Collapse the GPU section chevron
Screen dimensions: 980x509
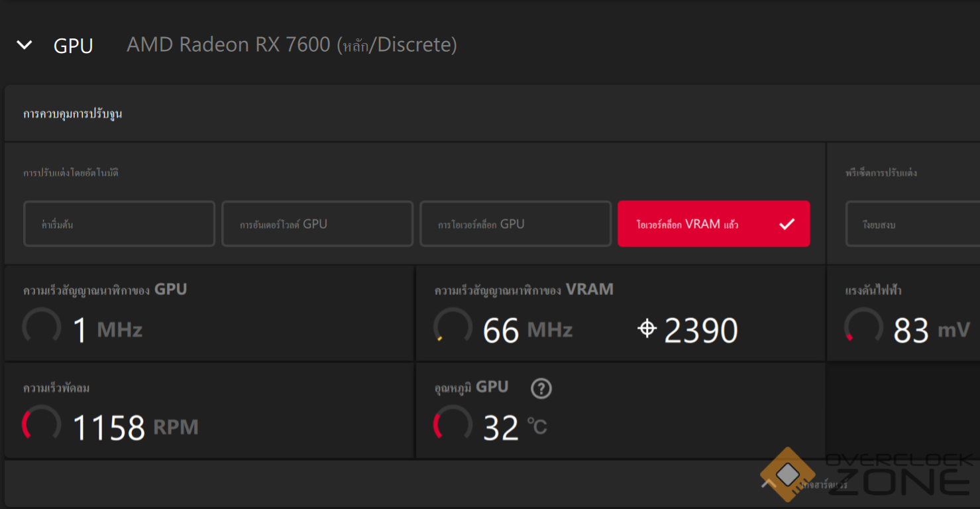tap(25, 45)
